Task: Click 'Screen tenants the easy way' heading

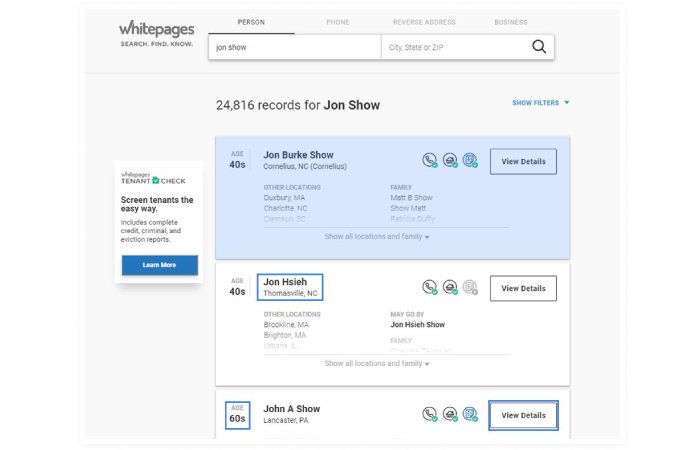Action: pyautogui.click(x=157, y=204)
